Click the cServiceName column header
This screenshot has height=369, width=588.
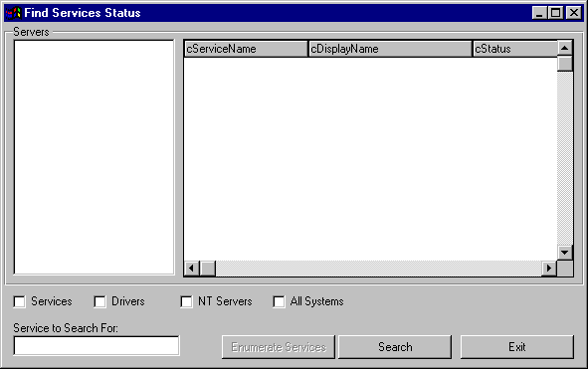coord(246,49)
